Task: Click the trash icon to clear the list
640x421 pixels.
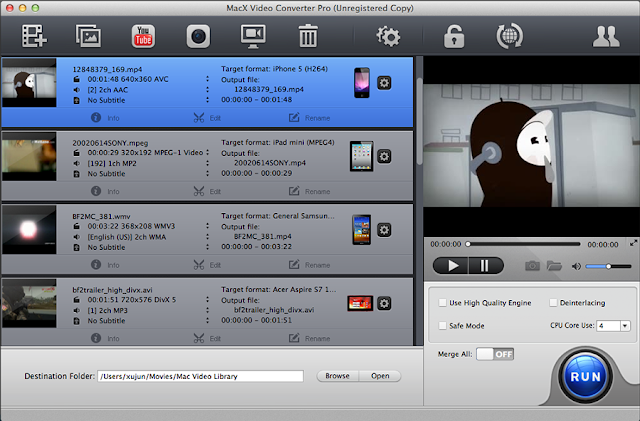Action: (x=308, y=37)
